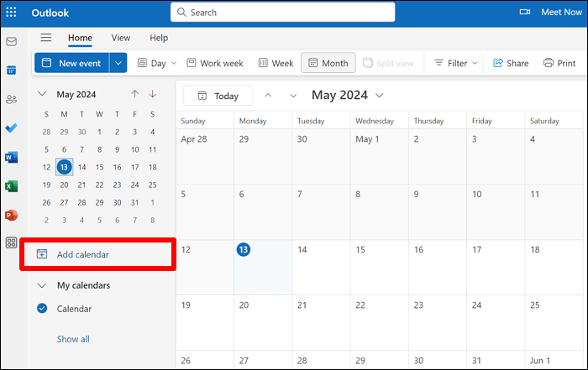The width and height of the screenshot is (588, 370).
Task: Switch to Week view
Action: 276,63
